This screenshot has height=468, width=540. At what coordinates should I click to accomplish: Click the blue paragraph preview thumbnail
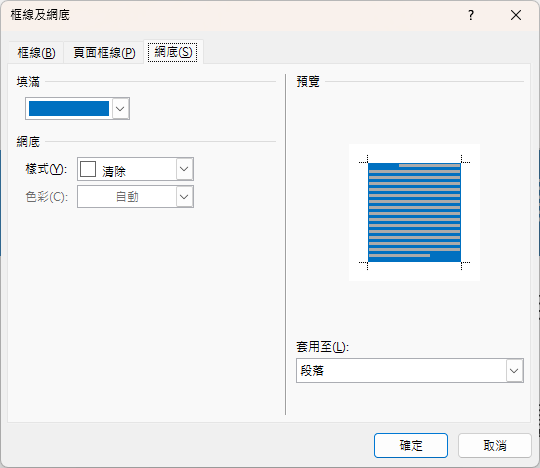click(414, 212)
